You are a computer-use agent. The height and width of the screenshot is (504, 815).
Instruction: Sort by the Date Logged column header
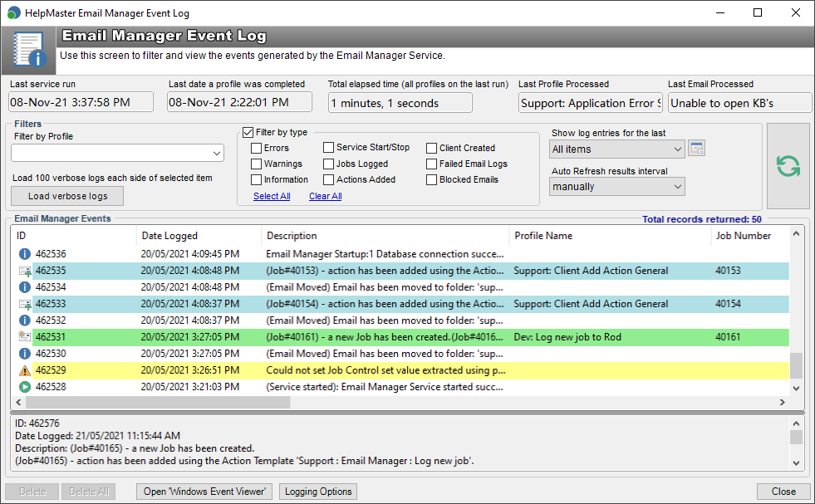[x=199, y=236]
